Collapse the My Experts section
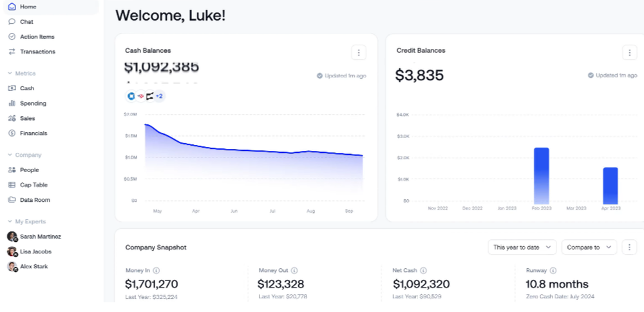The image size is (644, 312). 10,221
